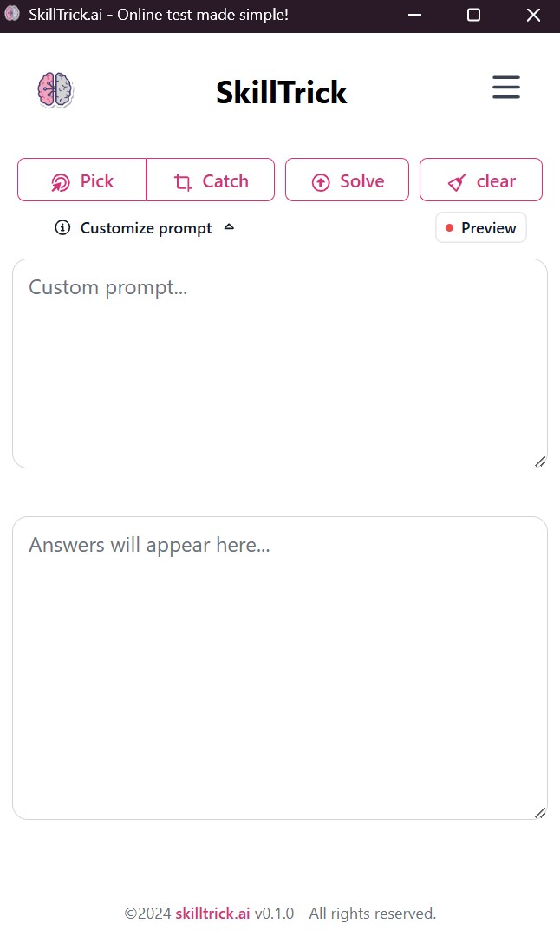The height and width of the screenshot is (937, 560).
Task: Grab the Custom prompt resize handle
Action: click(x=540, y=462)
